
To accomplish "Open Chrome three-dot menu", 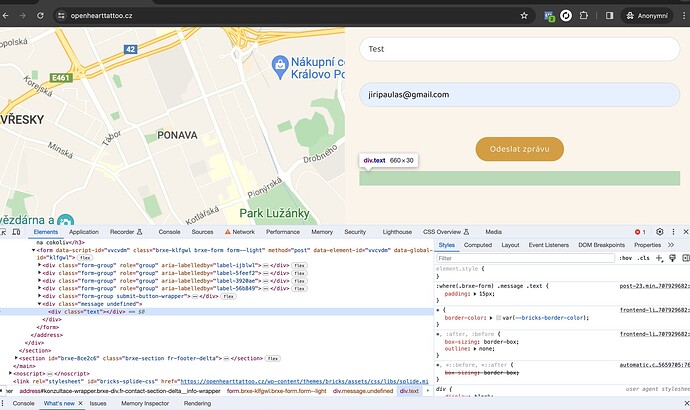I will coord(684,15).
